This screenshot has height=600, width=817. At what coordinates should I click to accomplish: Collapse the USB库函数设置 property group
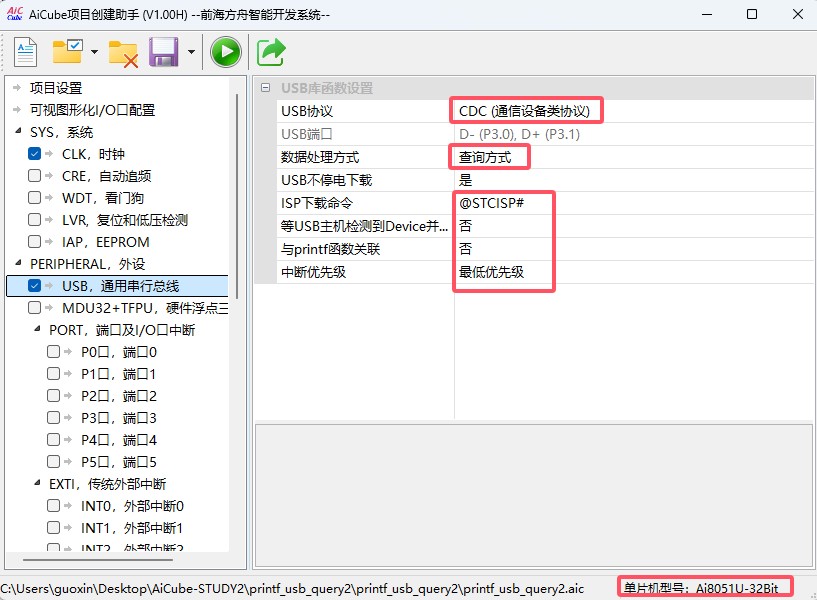pos(265,88)
